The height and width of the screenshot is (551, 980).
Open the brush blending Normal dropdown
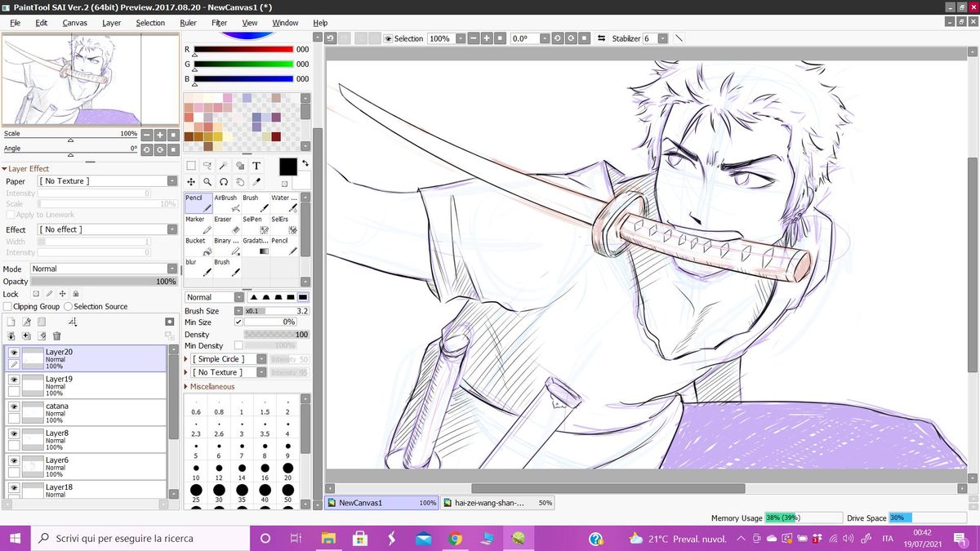239,297
